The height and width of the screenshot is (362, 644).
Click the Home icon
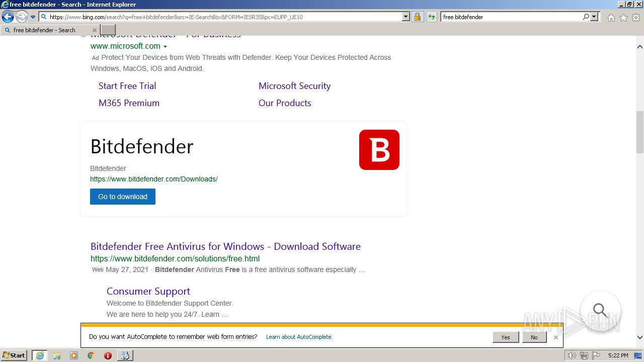611,18
